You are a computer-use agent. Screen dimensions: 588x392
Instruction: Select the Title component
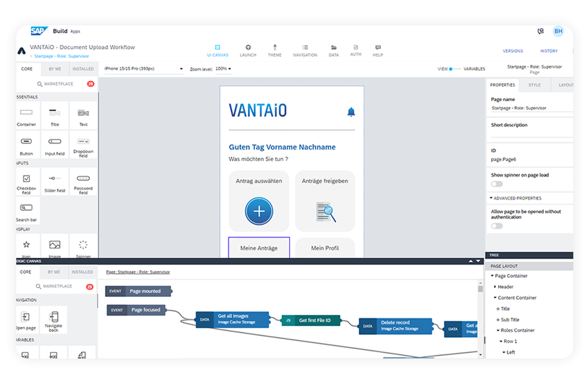pyautogui.click(x=55, y=116)
